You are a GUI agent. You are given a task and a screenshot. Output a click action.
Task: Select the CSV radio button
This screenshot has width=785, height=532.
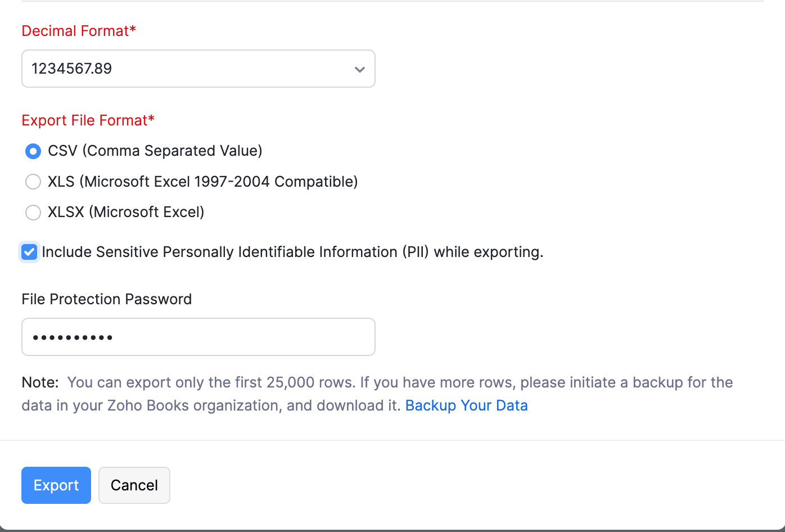[33, 151]
